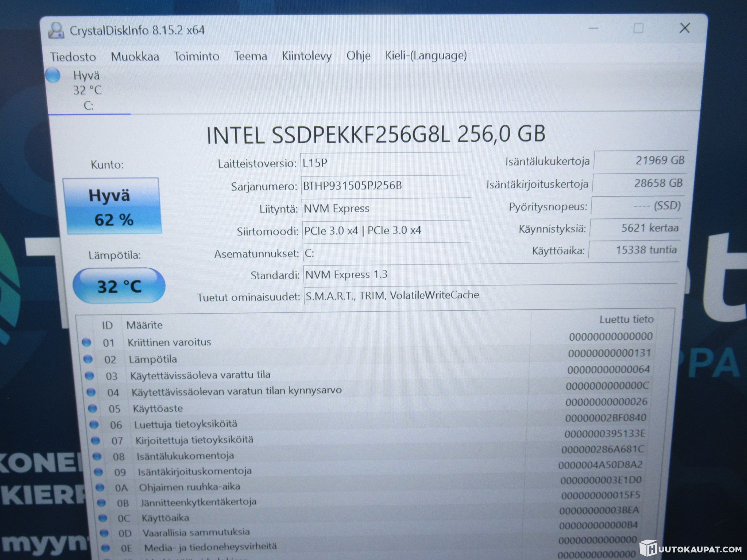Viewport: 747px width, 560px height.
Task: Click status dot of row 04 kynnysarvo
Action: point(91,392)
